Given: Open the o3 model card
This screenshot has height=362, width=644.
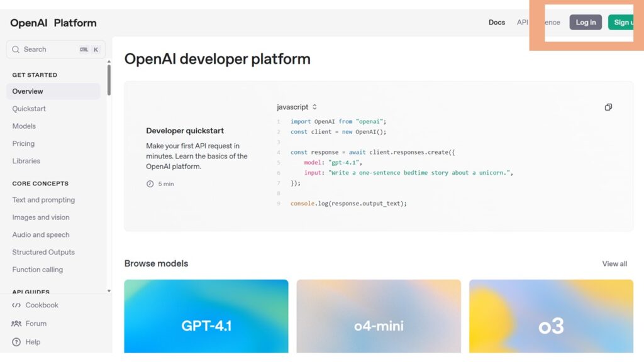Looking at the screenshot, I should (551, 316).
